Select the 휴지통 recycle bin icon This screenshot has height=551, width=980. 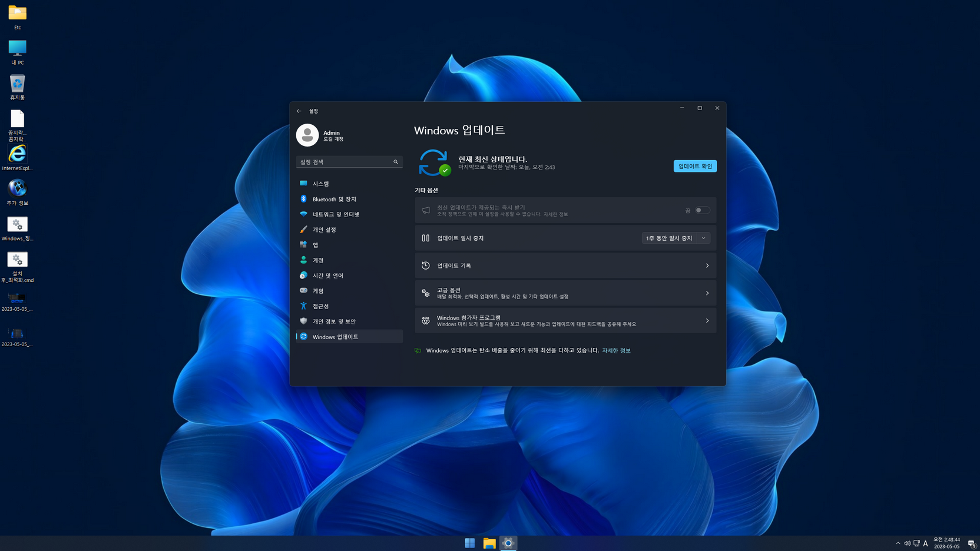point(17,87)
